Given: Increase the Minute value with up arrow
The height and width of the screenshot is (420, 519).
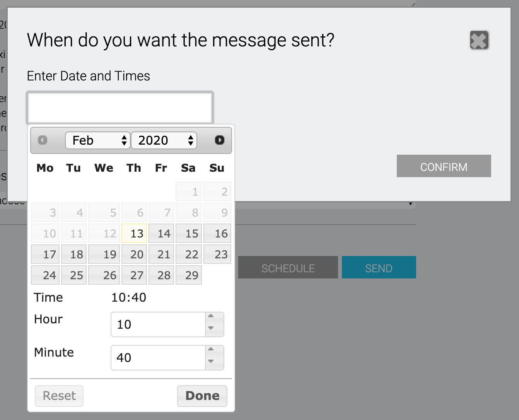Looking at the screenshot, I should click(x=211, y=350).
